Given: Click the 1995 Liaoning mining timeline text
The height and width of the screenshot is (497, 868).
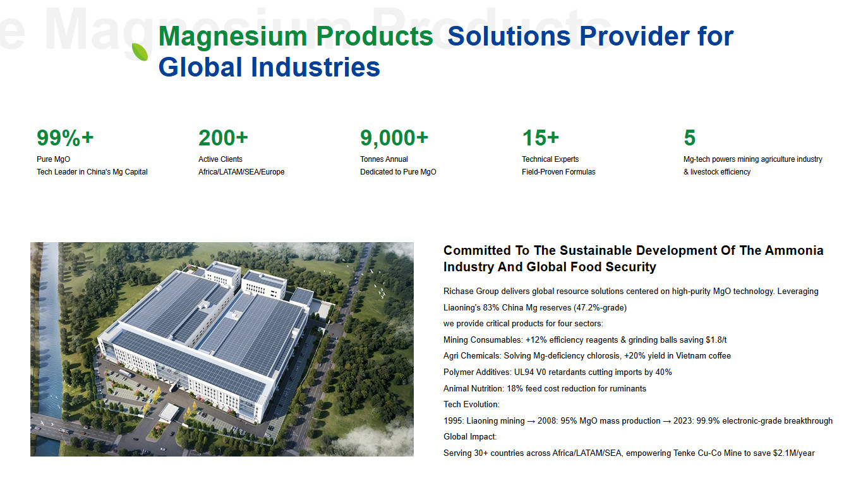Looking at the screenshot, I should 637,421.
